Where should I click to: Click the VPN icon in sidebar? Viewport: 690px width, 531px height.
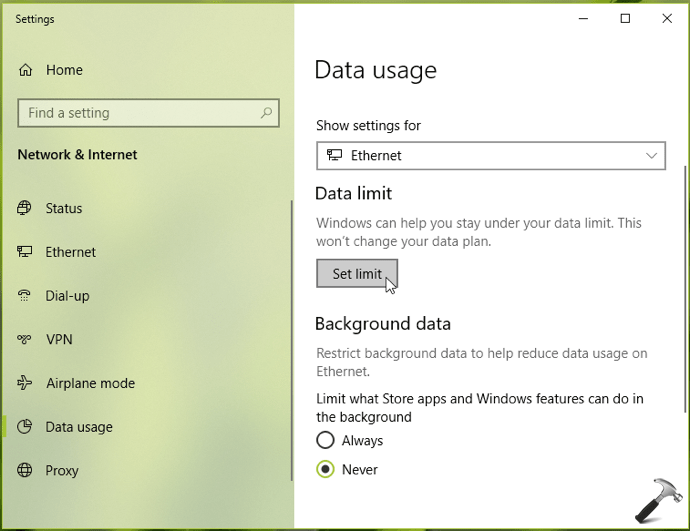24,339
